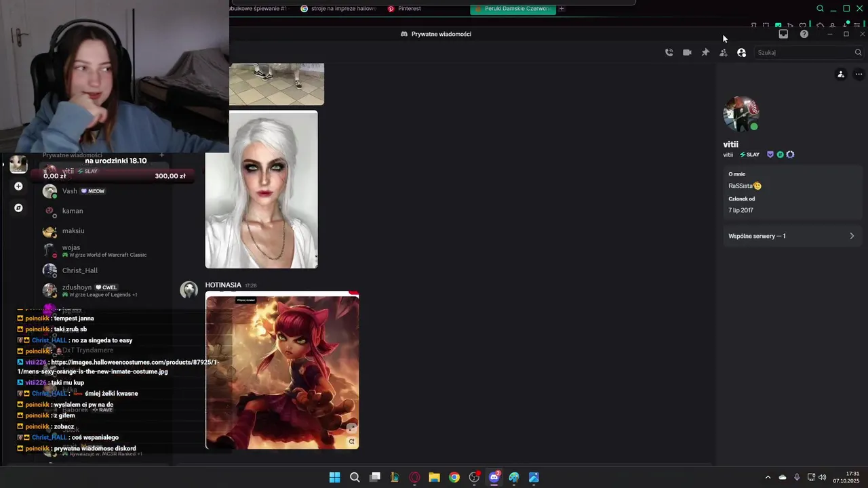Screen dimensions: 868x488
Task: Open OBS Studio from taskbar
Action: (x=475, y=477)
